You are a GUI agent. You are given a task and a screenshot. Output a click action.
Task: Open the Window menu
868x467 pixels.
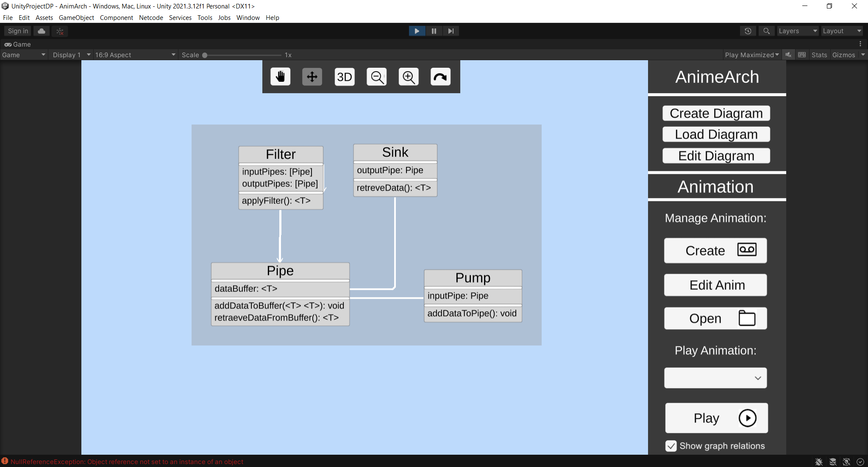click(248, 18)
